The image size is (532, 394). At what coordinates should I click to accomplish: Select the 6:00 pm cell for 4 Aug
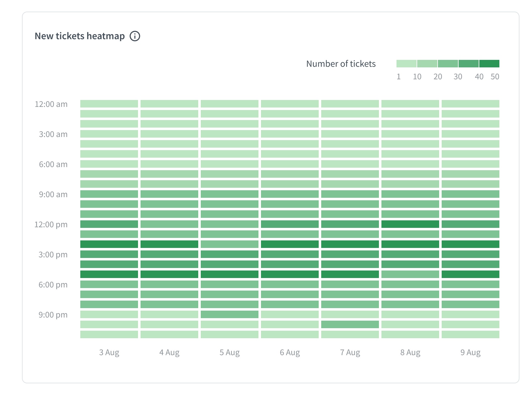(169, 284)
